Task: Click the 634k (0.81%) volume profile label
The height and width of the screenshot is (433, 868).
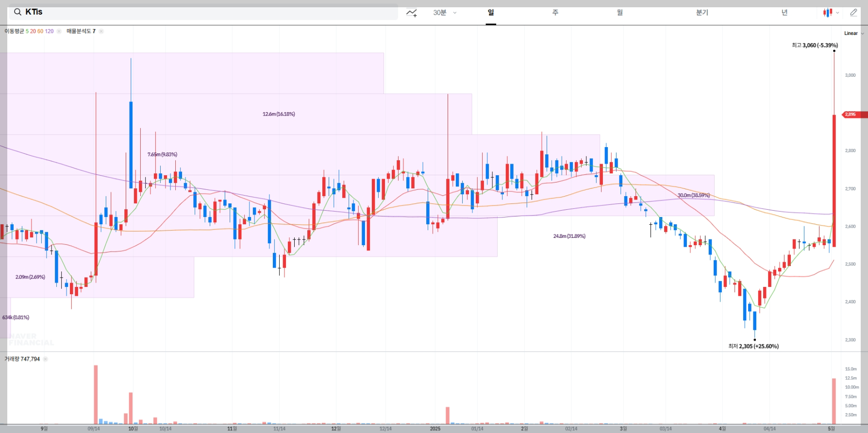Action: [x=16, y=317]
